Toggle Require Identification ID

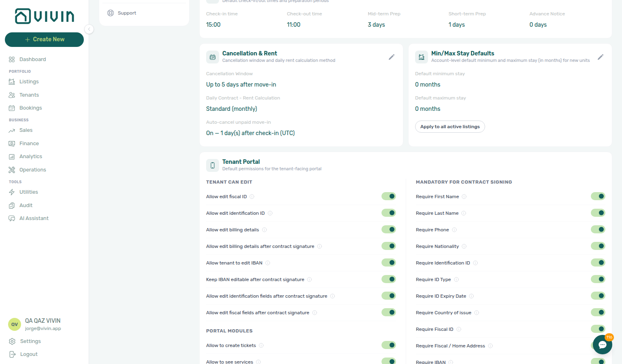click(598, 263)
